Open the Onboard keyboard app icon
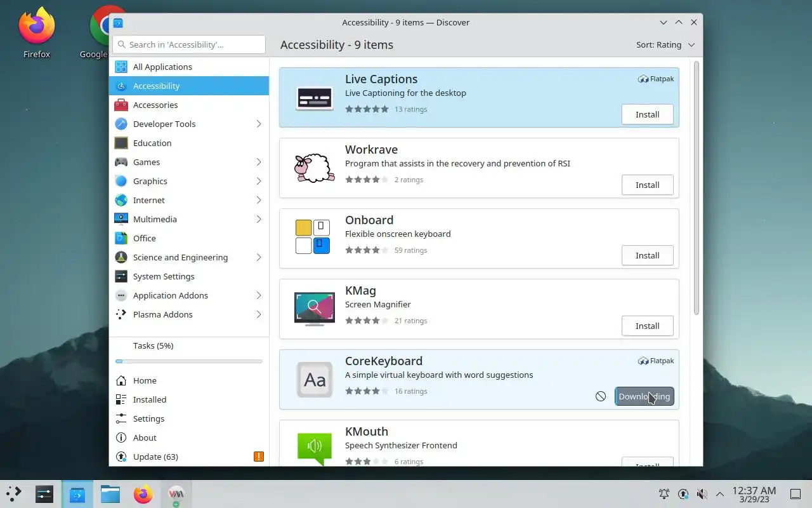Viewport: 812px width, 508px height. 313,237
